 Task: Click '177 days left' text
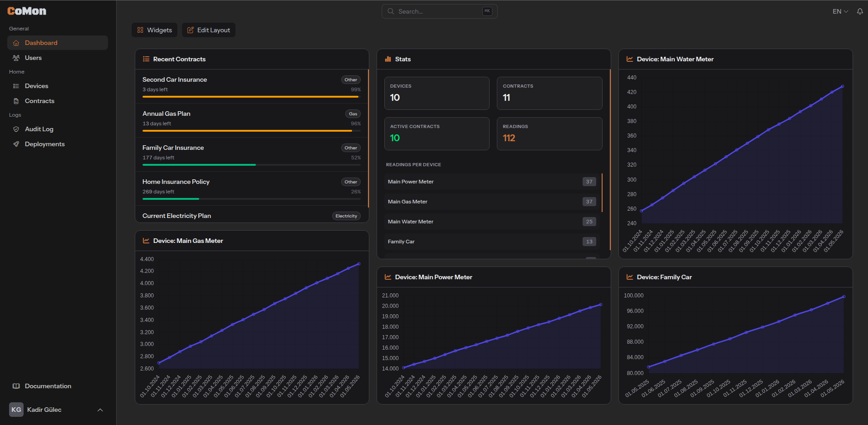(158, 158)
